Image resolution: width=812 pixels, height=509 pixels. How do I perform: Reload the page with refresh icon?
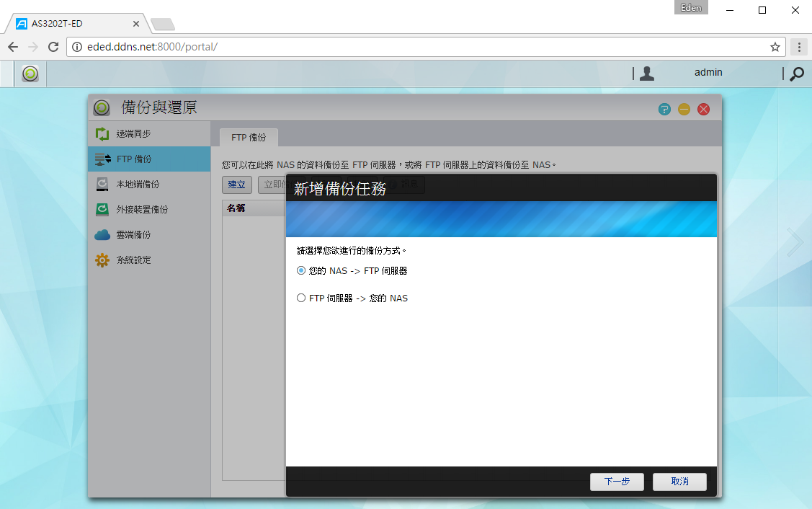tap(53, 47)
